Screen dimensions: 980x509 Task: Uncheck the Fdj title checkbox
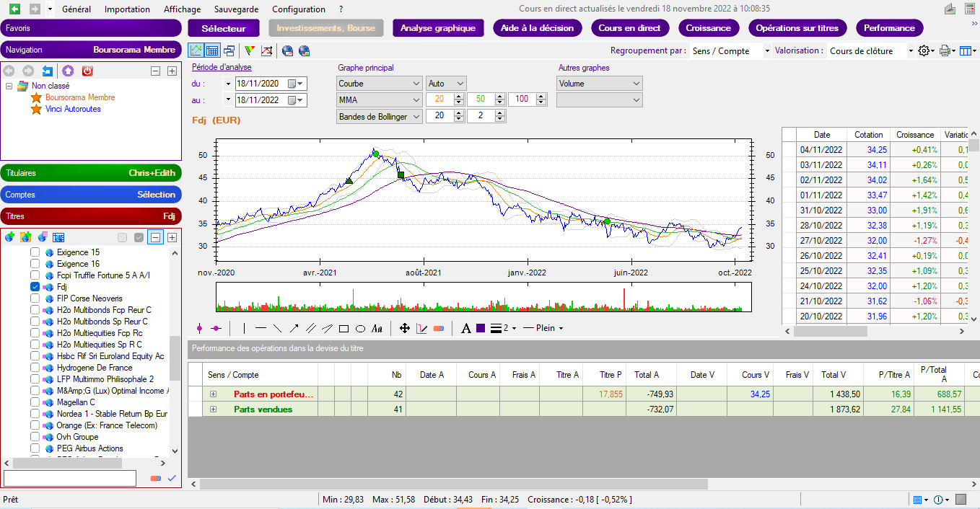35,287
